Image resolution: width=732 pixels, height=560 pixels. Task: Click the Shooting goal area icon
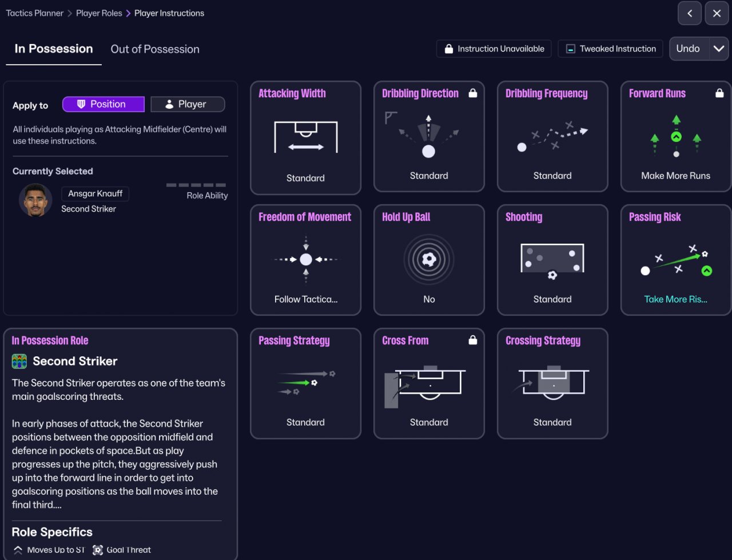552,261
